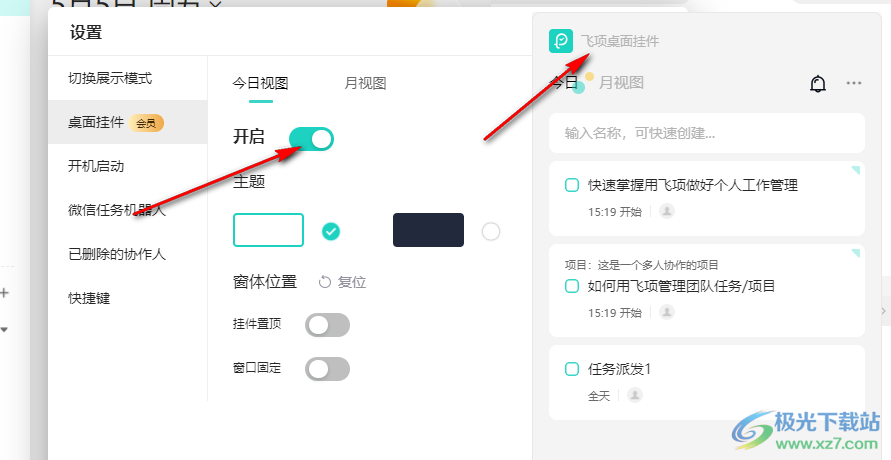The image size is (891, 460).
Task: Click the Feixiang widget logo icon
Action: 561,41
